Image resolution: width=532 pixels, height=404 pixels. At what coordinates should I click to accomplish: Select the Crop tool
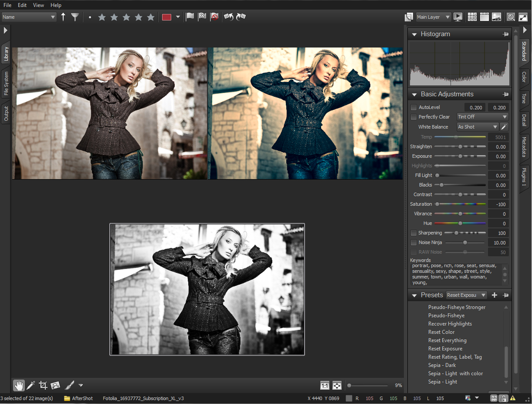(x=43, y=385)
